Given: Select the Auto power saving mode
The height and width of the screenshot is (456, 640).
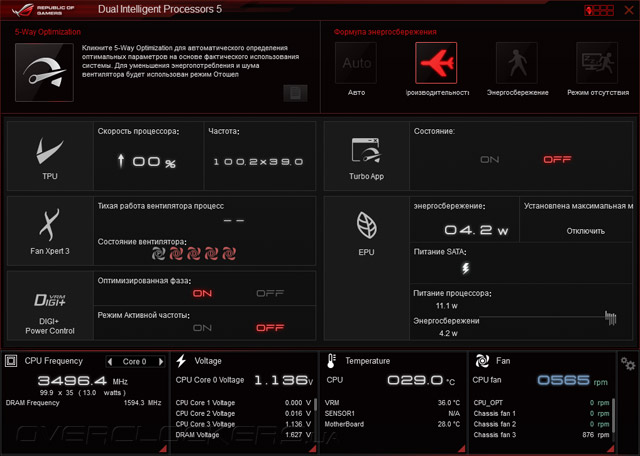Looking at the screenshot, I should click(356, 63).
